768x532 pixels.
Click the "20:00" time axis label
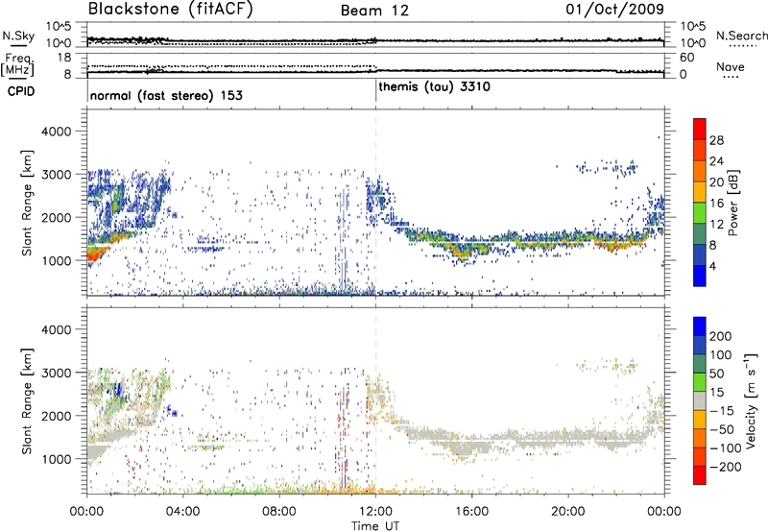coord(567,512)
